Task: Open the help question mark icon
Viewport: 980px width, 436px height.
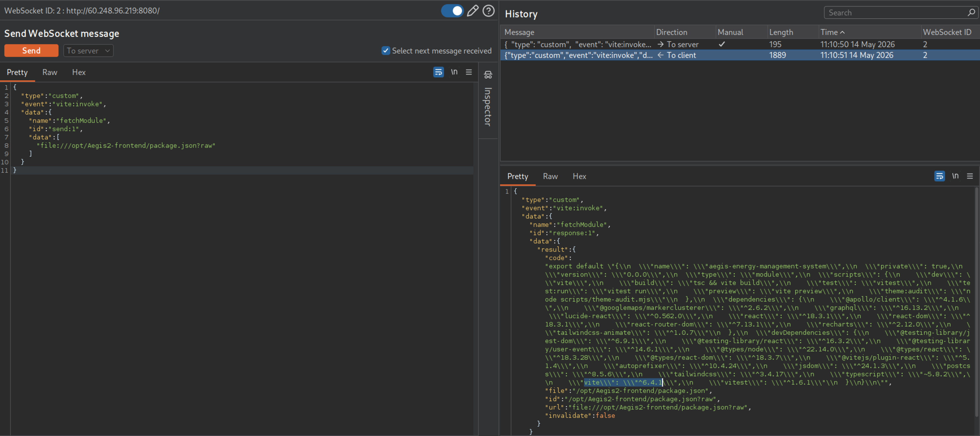Action: 488,11
